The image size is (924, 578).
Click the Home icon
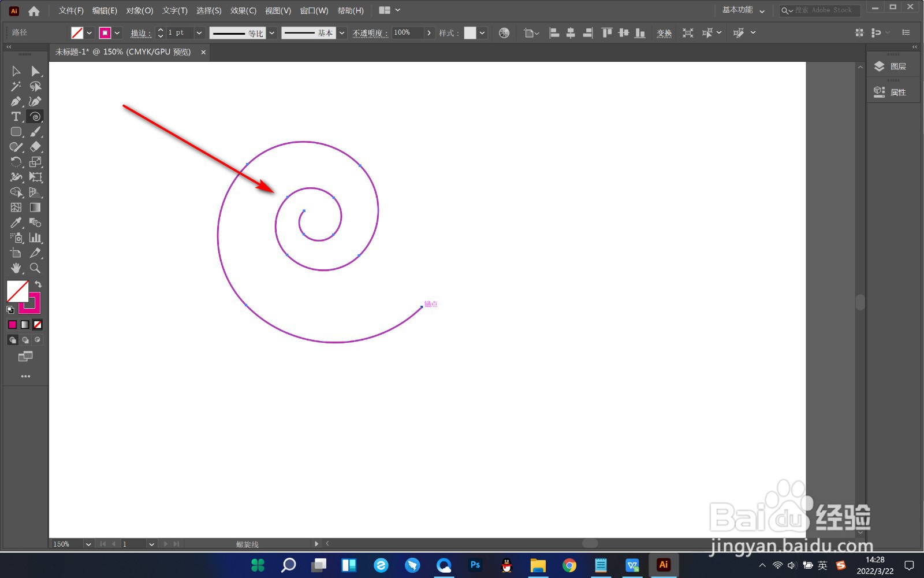(x=34, y=10)
